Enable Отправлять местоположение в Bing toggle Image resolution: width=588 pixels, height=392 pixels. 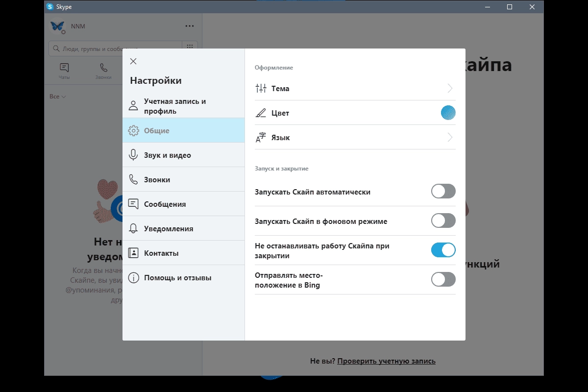(x=443, y=279)
